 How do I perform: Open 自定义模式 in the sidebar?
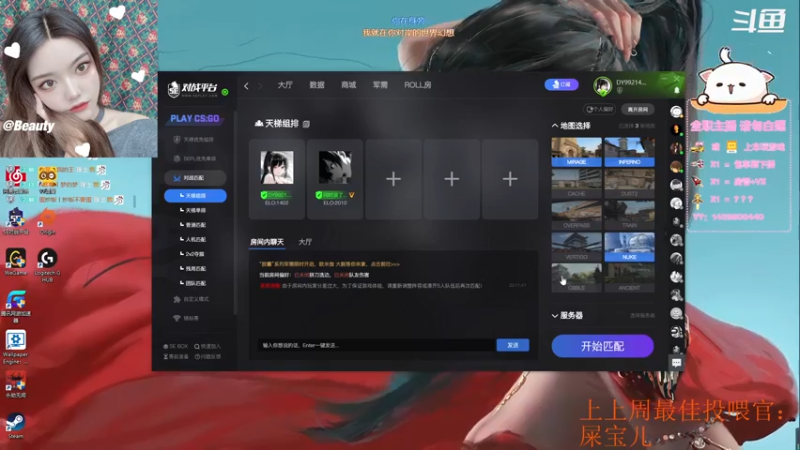(191, 299)
